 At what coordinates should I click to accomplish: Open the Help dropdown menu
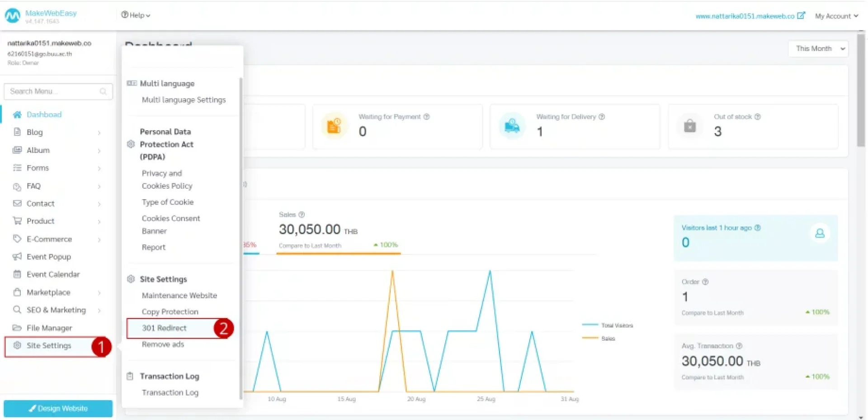point(136,15)
